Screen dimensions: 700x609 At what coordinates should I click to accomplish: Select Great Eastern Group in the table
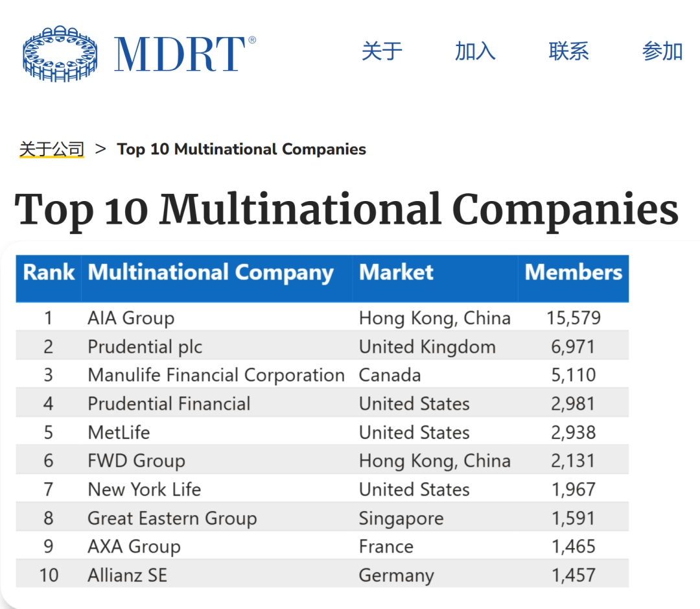point(172,518)
